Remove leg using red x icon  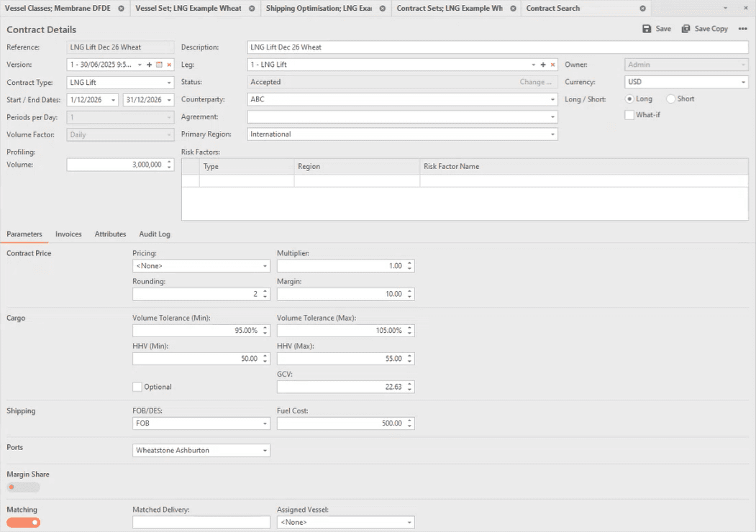pos(552,65)
